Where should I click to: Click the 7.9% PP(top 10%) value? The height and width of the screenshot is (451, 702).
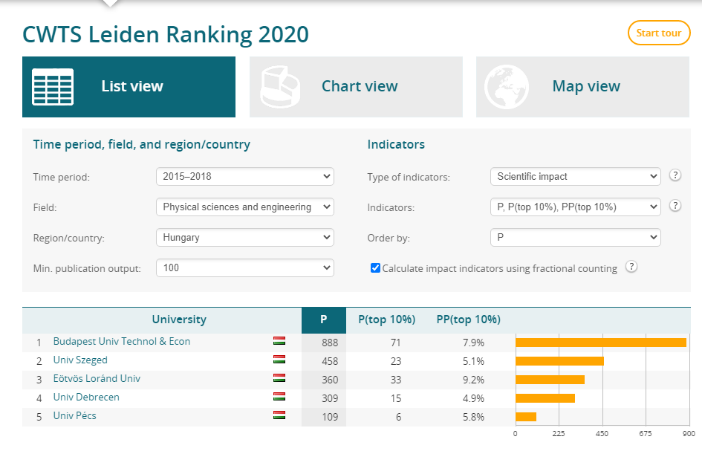[x=474, y=343]
